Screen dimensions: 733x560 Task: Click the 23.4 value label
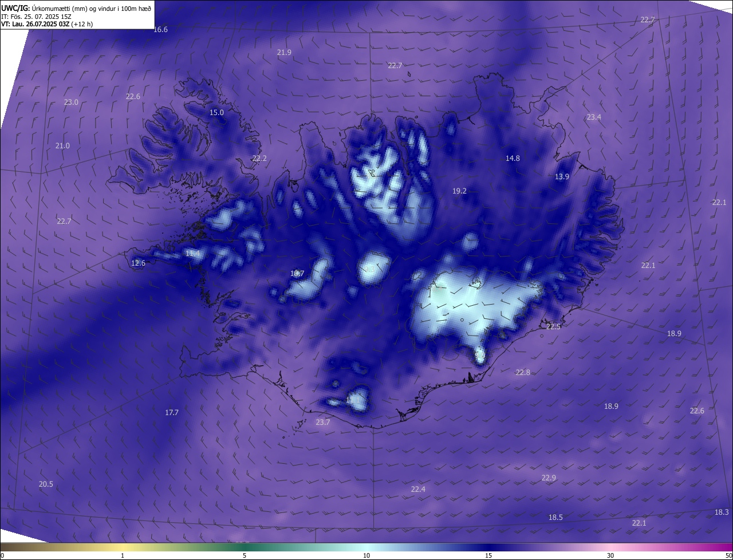tap(594, 117)
